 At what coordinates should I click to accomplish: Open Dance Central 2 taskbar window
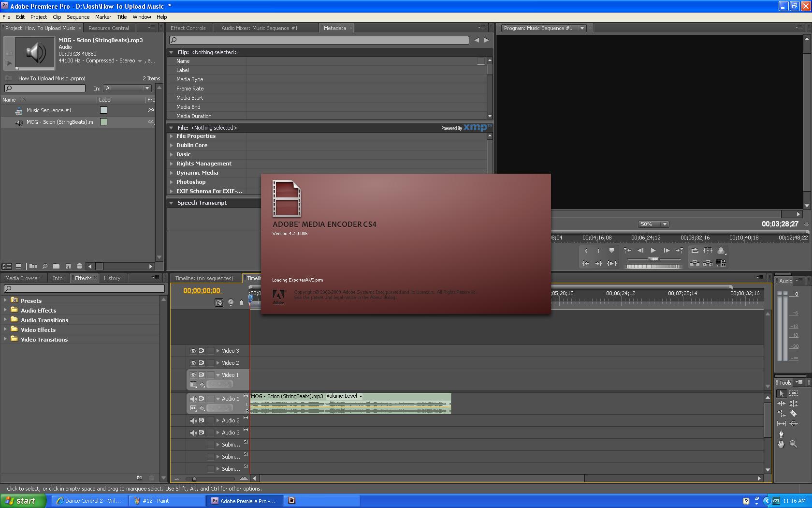(90, 501)
